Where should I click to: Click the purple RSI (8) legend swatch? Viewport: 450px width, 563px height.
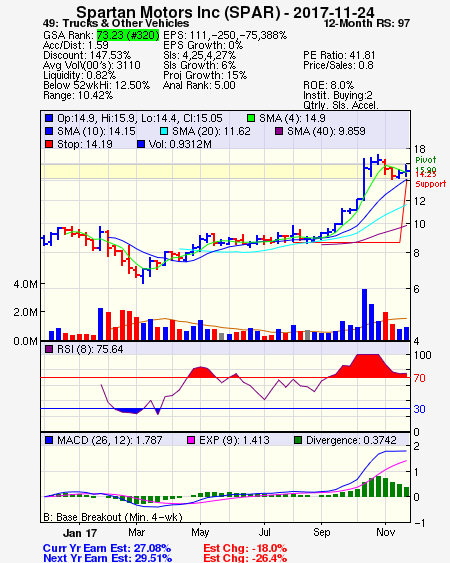[x=49, y=349]
